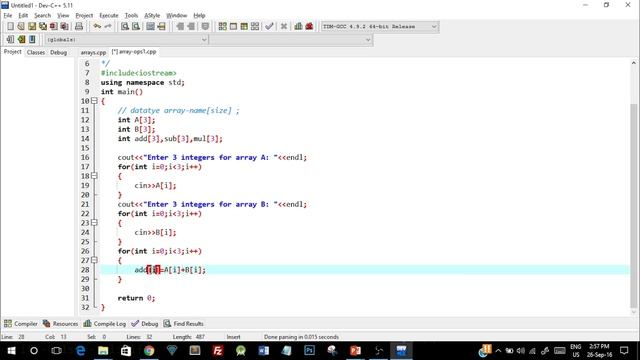Collapse the for loop block at line 27
The width and height of the screenshot is (640, 360).
point(94,260)
